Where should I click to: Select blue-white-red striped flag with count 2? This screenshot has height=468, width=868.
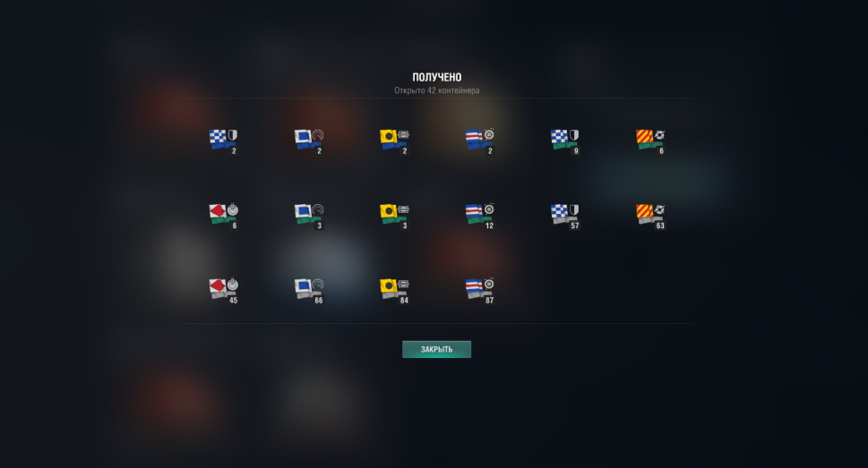pyautogui.click(x=479, y=141)
